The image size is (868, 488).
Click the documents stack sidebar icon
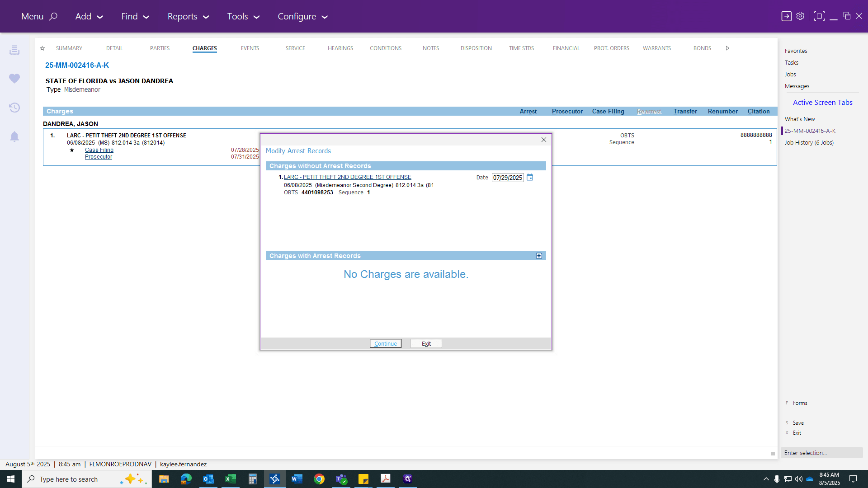[x=14, y=50]
